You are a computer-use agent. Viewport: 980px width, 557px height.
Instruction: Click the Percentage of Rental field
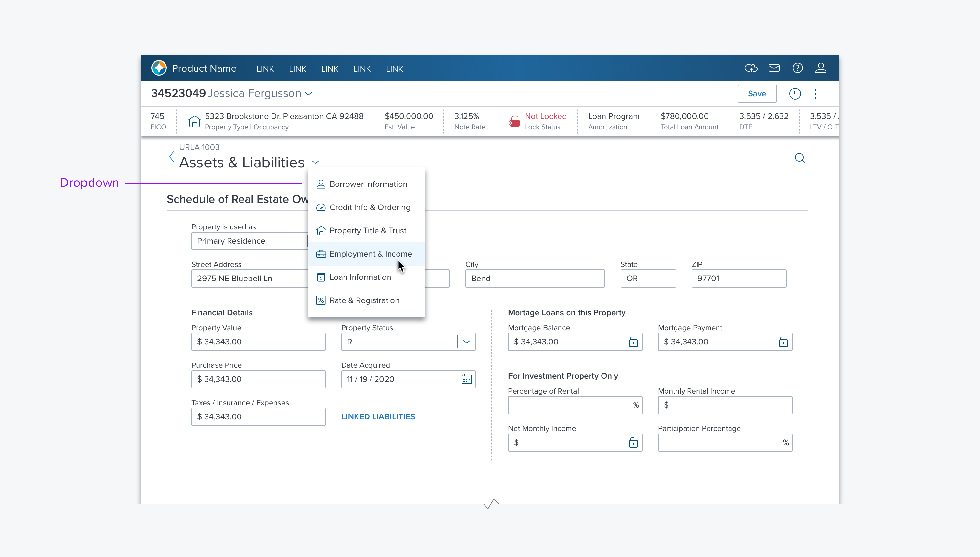(x=575, y=405)
